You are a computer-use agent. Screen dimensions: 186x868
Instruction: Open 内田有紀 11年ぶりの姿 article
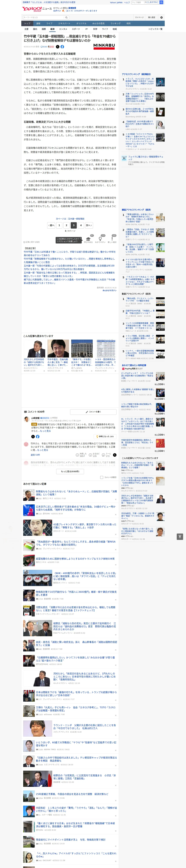(x=76, y=809)
